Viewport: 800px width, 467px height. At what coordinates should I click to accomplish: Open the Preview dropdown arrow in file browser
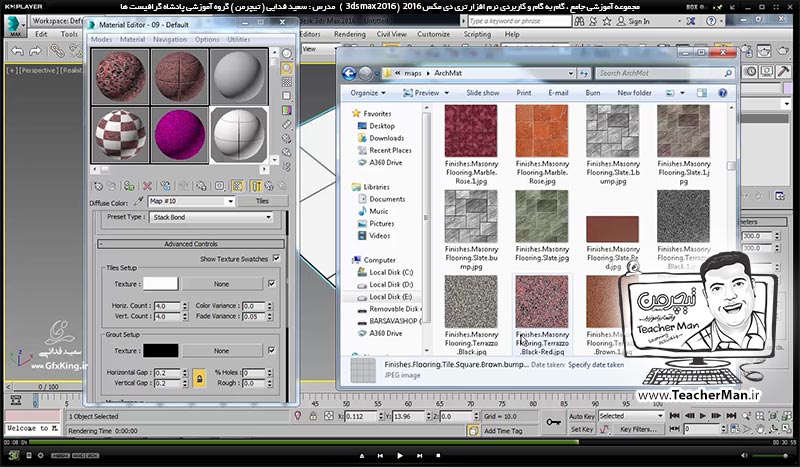pyautogui.click(x=446, y=93)
